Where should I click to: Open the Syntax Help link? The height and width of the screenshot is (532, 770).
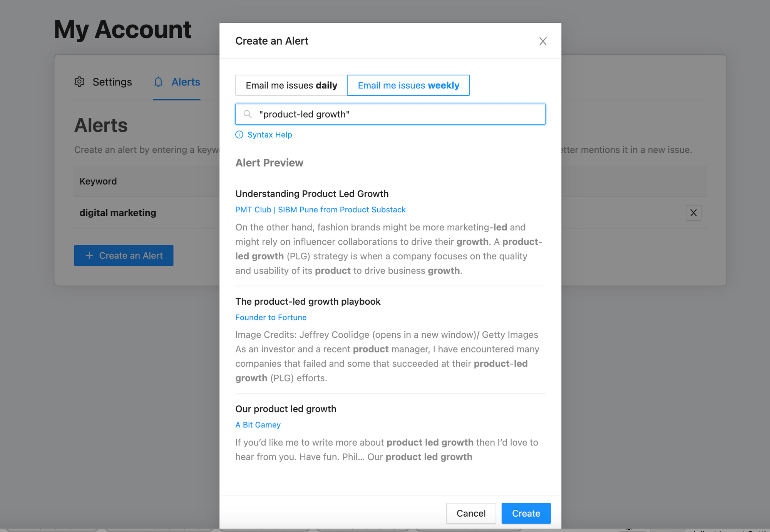269,135
